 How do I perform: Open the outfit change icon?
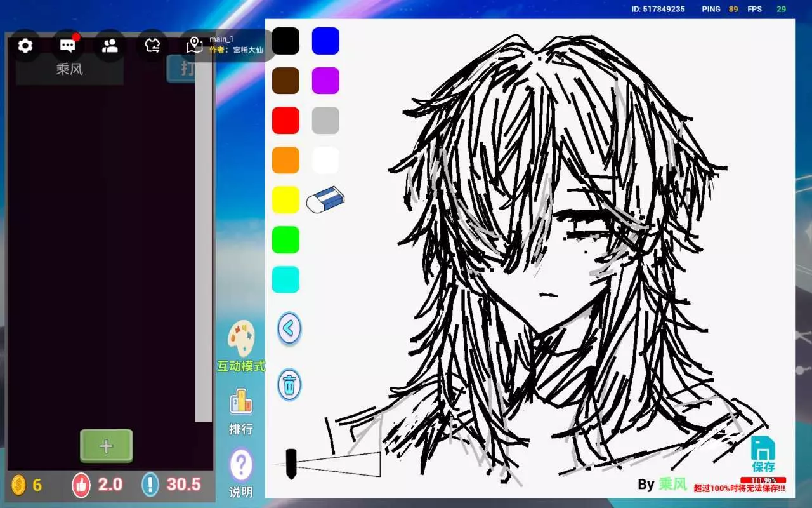152,46
